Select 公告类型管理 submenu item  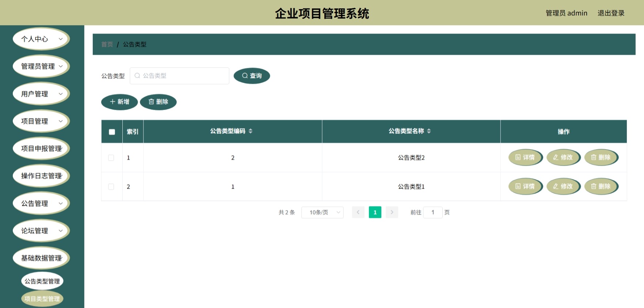click(x=42, y=281)
